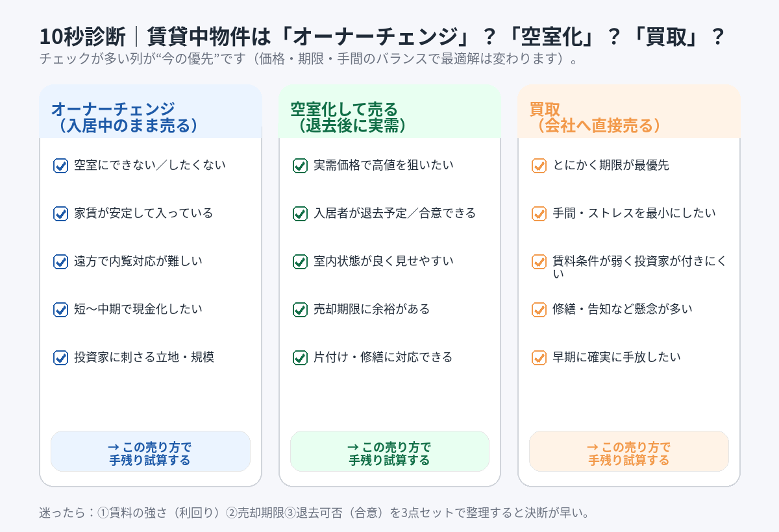Toggle 賃料条件が弱く投資家が付きにくい checkbox

(539, 262)
